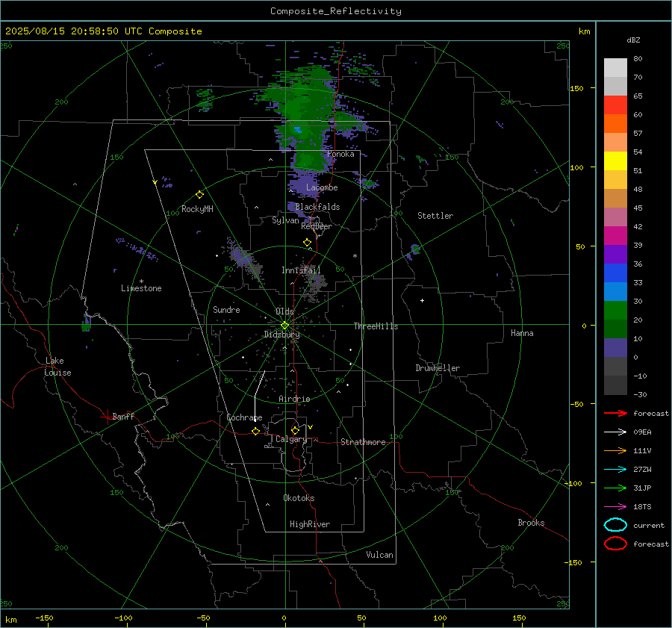The height and width of the screenshot is (628, 672).
Task: Select the Cochrane label
Action: (244, 417)
